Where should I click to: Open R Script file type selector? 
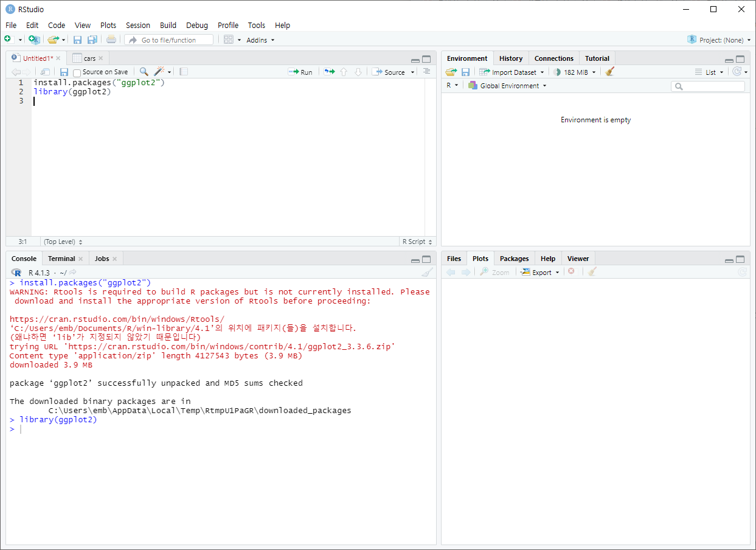point(417,242)
